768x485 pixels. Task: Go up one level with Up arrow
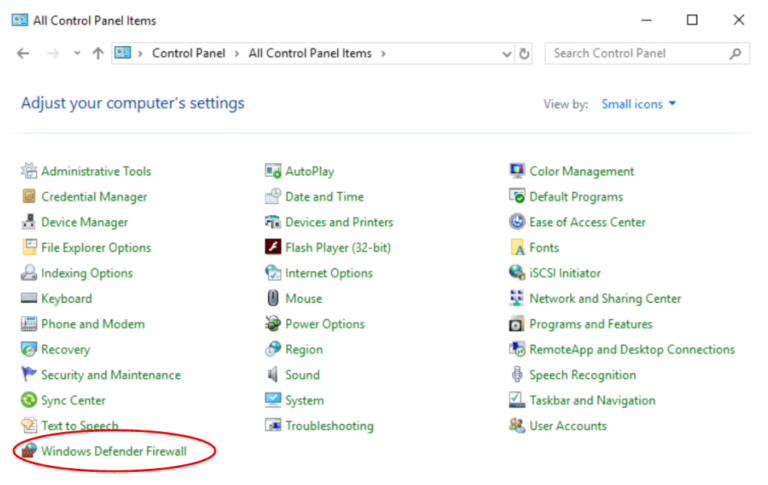[x=98, y=53]
